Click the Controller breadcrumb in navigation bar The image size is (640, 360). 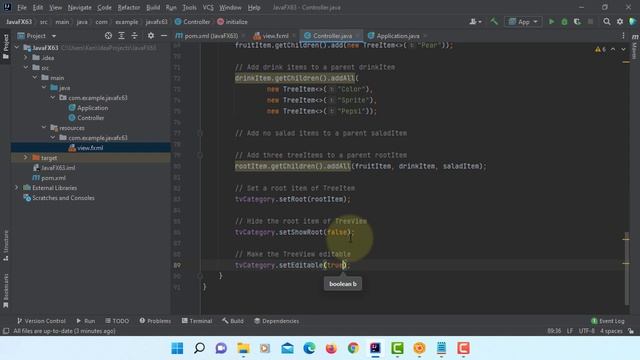[192, 22]
